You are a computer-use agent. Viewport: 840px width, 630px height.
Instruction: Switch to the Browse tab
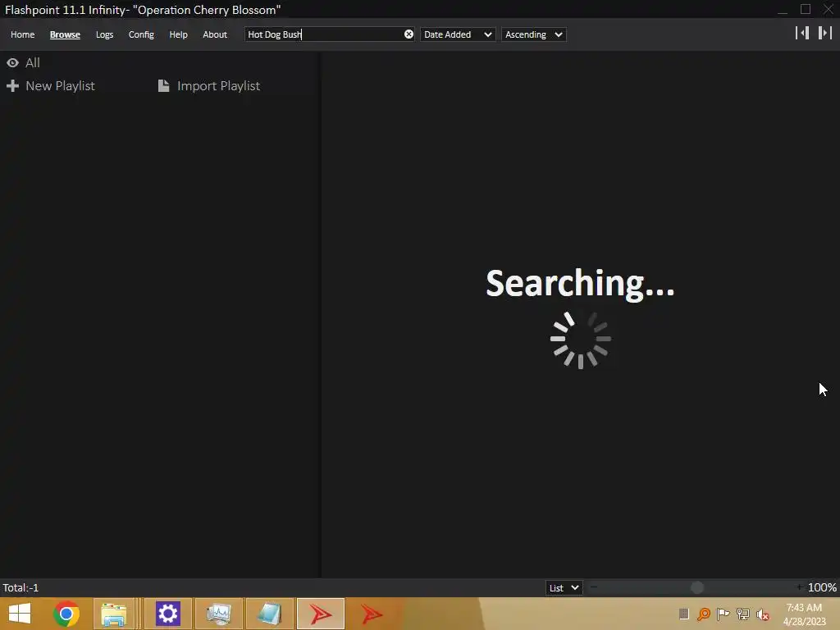[x=65, y=34]
